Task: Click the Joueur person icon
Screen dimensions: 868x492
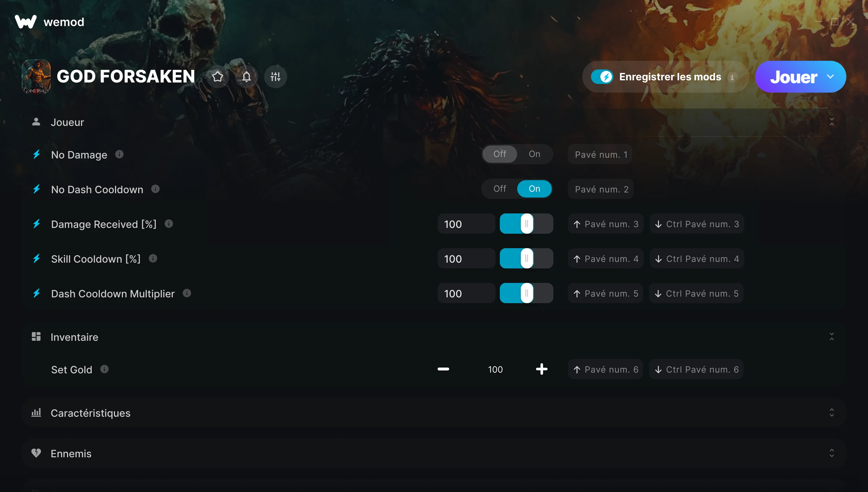Action: (x=36, y=122)
